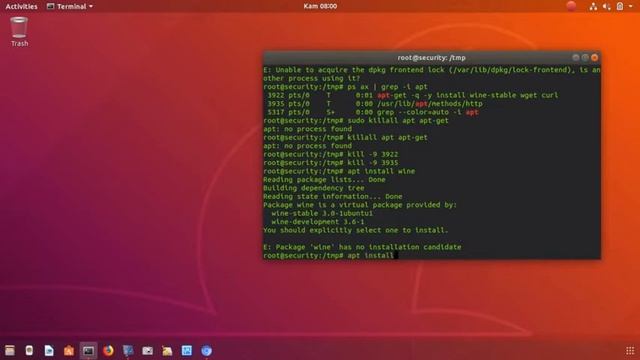Close the root@security terminal window
This screenshot has height=360, width=640.
point(594,58)
